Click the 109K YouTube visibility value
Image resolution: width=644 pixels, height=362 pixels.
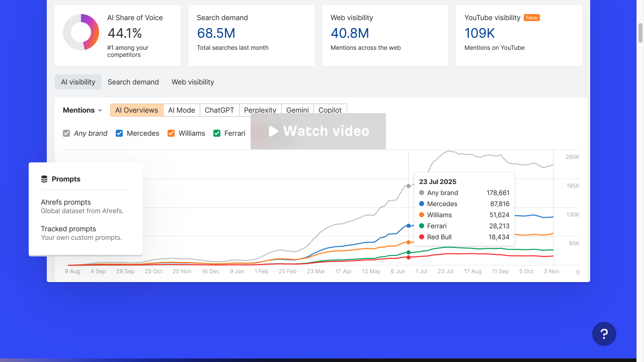(x=479, y=33)
